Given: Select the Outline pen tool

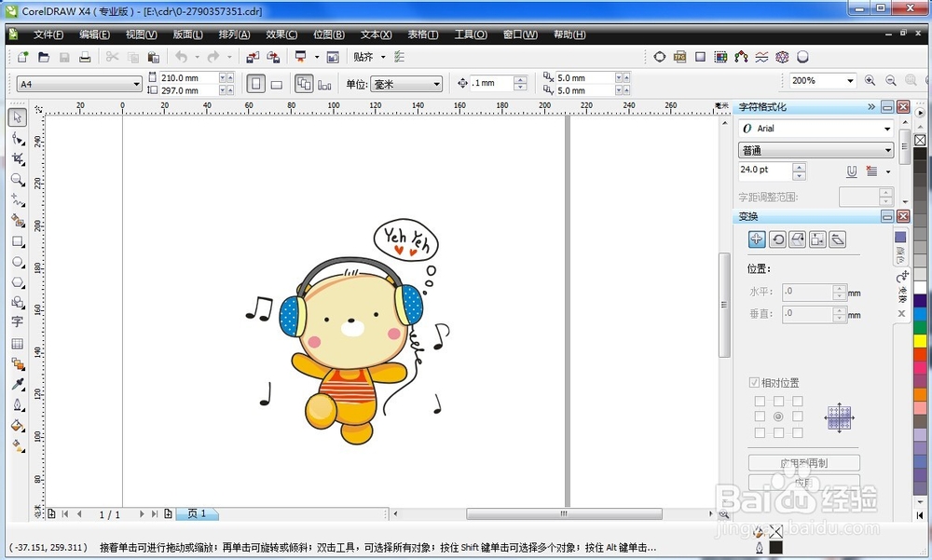Looking at the screenshot, I should [18, 404].
